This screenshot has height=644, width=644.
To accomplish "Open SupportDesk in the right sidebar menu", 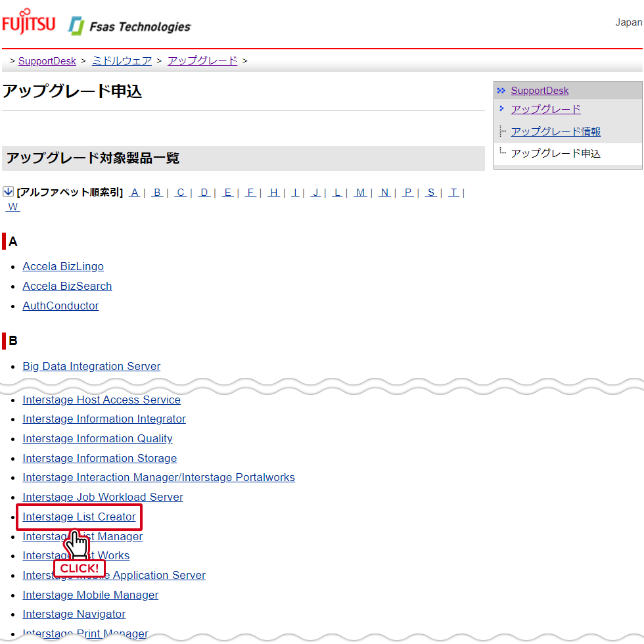I will click(x=540, y=91).
